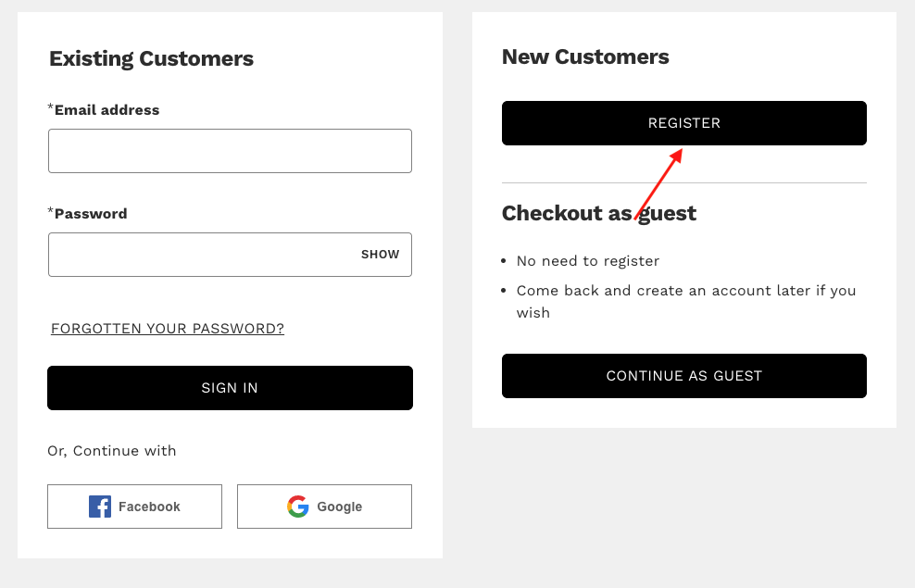
Task: Click the Email address field label
Action: click(x=107, y=110)
